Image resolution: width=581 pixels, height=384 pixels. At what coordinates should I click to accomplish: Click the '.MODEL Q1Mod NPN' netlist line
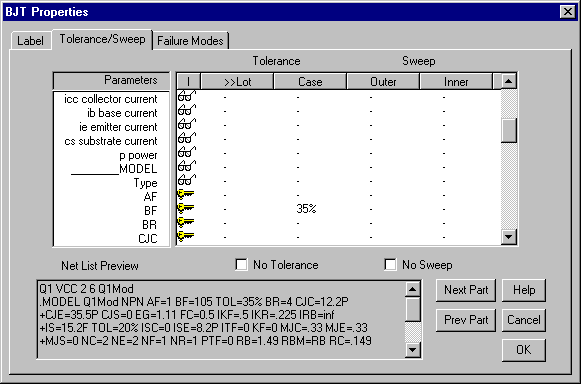click(x=194, y=302)
